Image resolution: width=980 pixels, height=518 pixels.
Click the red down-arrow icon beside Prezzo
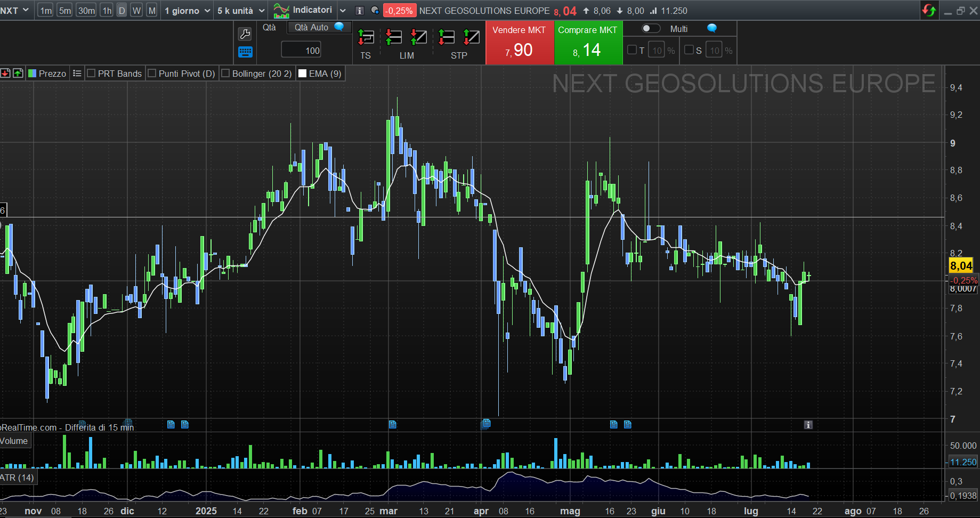click(5, 74)
